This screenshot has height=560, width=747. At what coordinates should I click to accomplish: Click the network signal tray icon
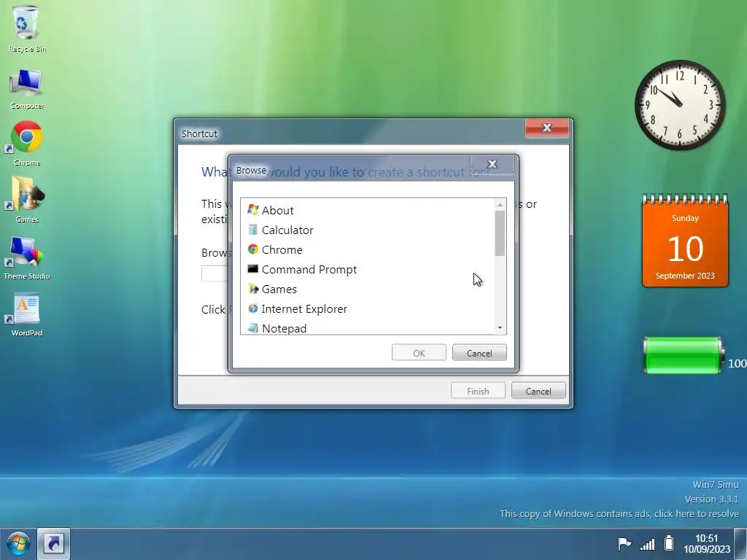tap(647, 543)
